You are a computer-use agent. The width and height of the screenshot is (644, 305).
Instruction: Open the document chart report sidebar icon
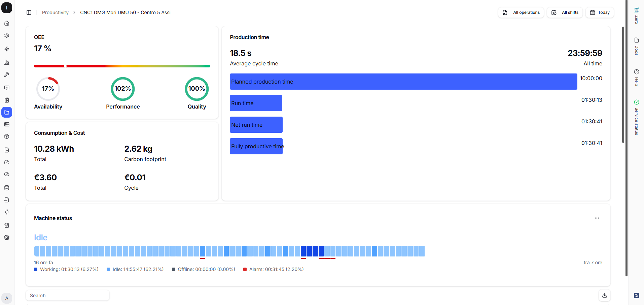click(7, 150)
